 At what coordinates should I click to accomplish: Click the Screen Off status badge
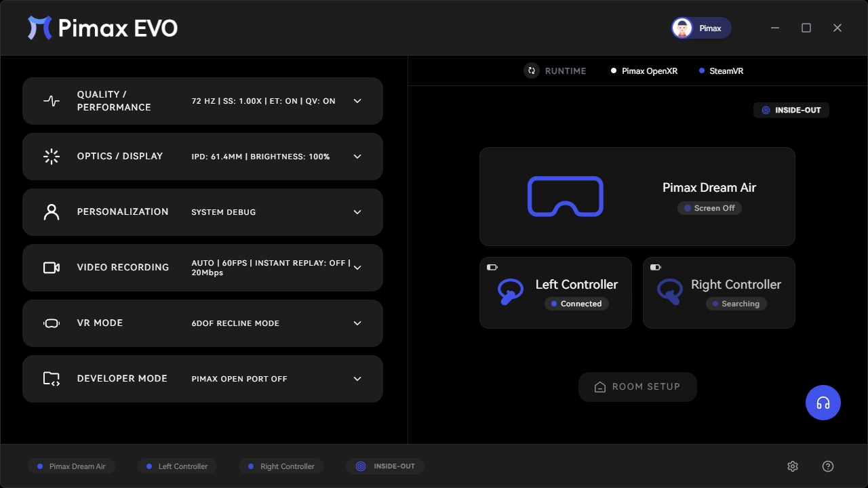click(709, 208)
